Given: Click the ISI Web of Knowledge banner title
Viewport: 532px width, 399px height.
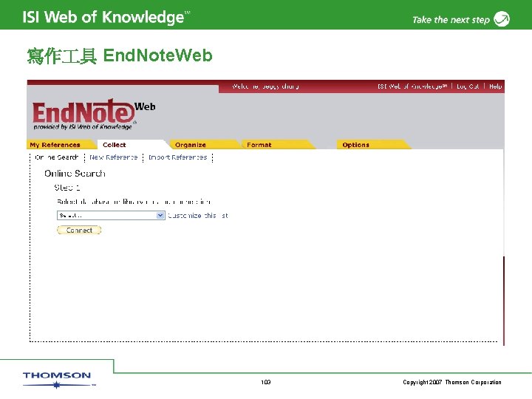Looking at the screenshot, I should (x=106, y=17).
